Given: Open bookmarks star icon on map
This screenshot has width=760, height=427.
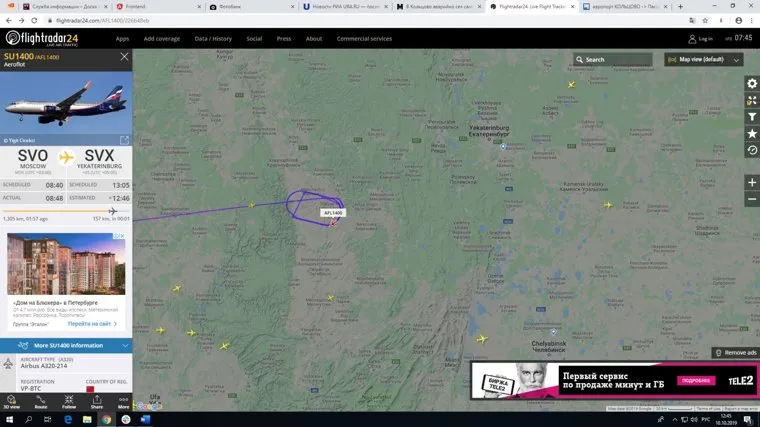Looking at the screenshot, I should coord(751,133).
